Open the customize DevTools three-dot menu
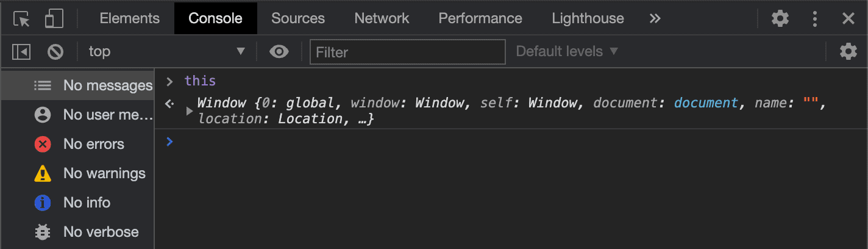The height and width of the screenshot is (249, 868). tap(814, 19)
